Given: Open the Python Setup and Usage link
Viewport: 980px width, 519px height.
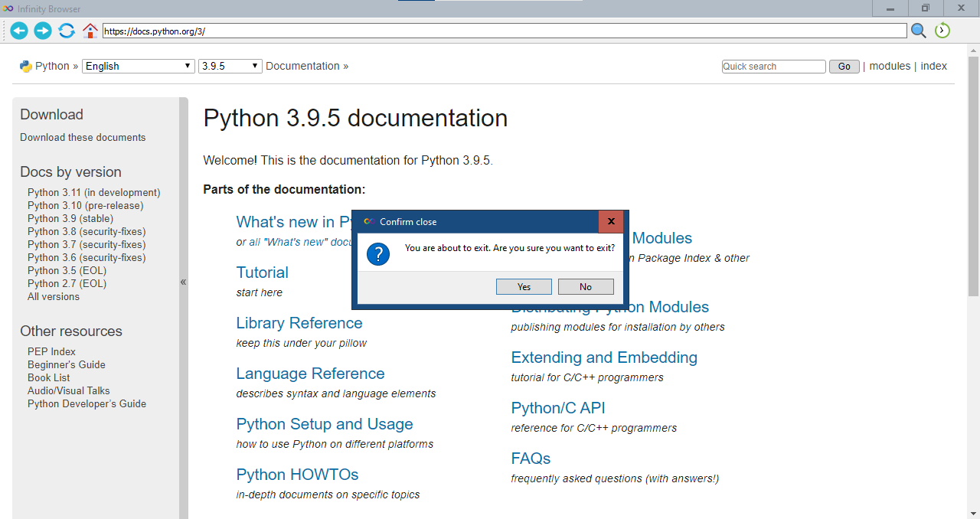Looking at the screenshot, I should point(325,424).
